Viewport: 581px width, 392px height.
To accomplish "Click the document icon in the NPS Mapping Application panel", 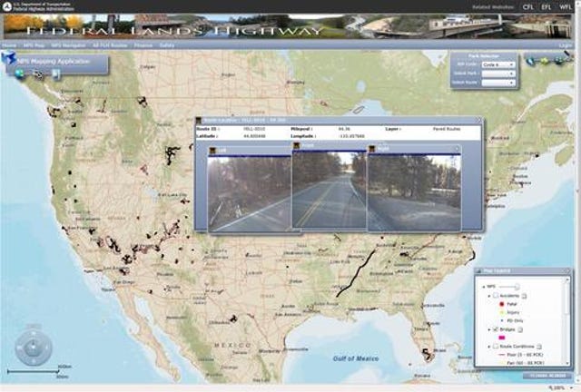I will 56,74.
